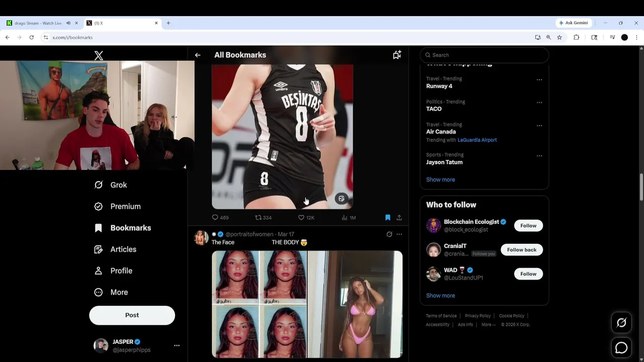Select Bookmarks in sidebar
Image resolution: width=644 pixels, height=362 pixels.
[x=123, y=228]
